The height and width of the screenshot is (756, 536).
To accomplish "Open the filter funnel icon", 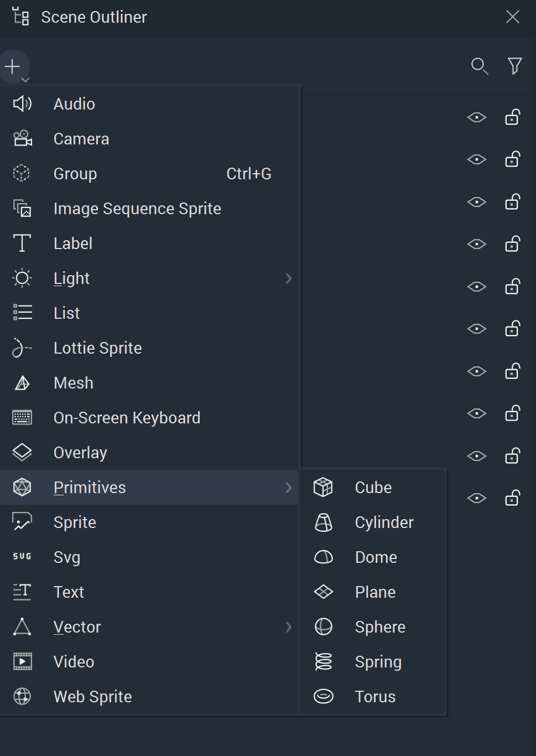I will [x=514, y=66].
